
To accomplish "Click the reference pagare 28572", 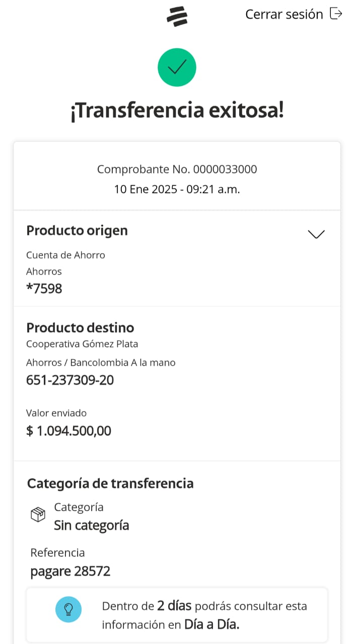I will (x=70, y=571).
